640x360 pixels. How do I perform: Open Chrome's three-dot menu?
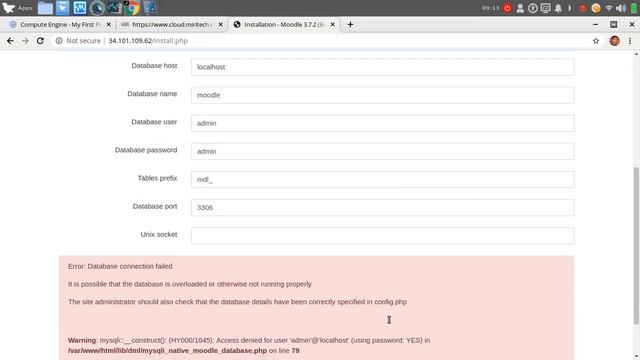[x=630, y=41]
